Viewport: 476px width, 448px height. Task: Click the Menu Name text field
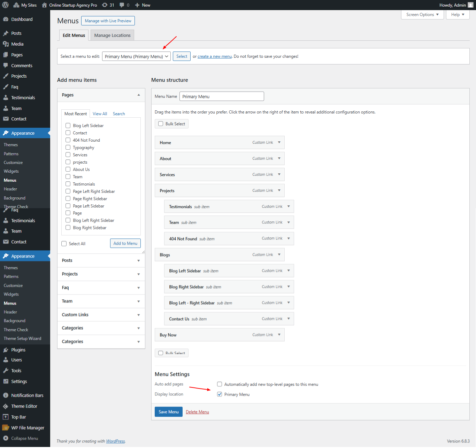tap(222, 96)
